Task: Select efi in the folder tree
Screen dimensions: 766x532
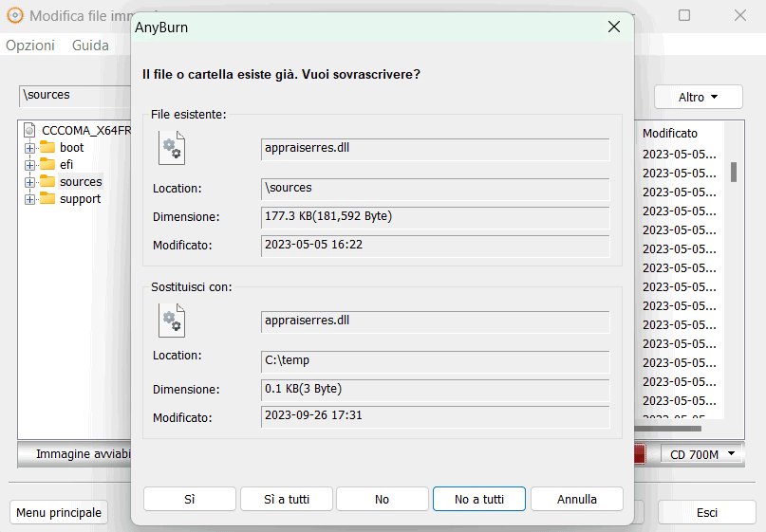Action: [66, 164]
